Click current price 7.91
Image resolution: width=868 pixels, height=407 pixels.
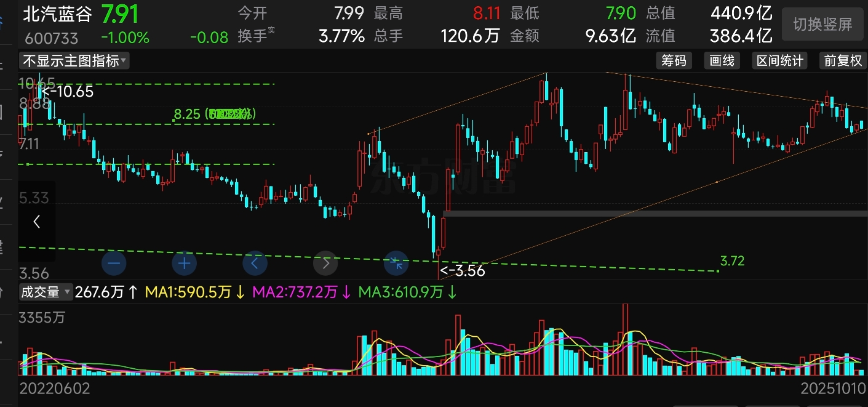[x=120, y=14]
